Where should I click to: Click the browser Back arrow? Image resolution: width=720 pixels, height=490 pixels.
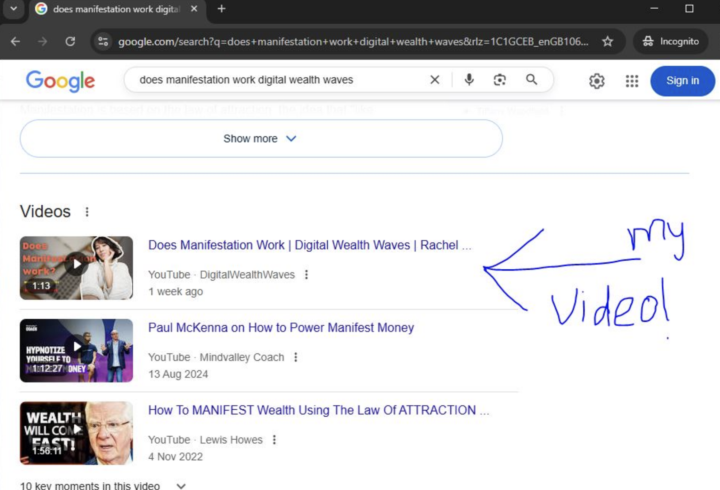(15, 42)
